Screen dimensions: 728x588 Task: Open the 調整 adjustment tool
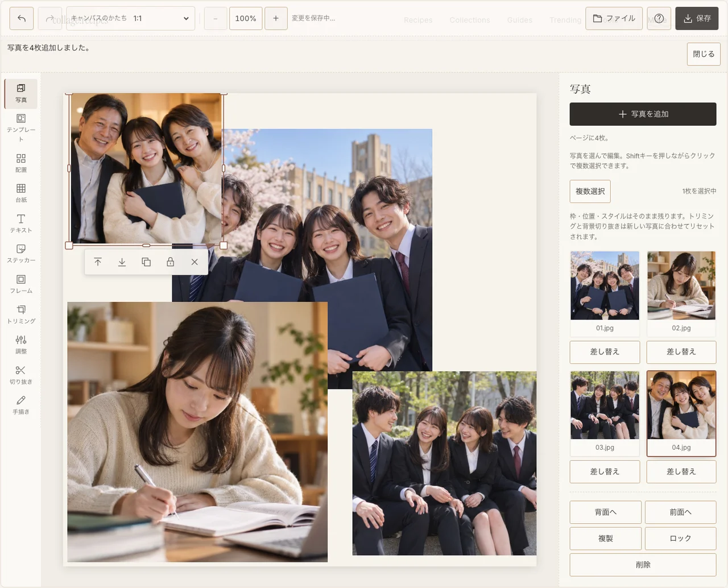pyautogui.click(x=21, y=344)
